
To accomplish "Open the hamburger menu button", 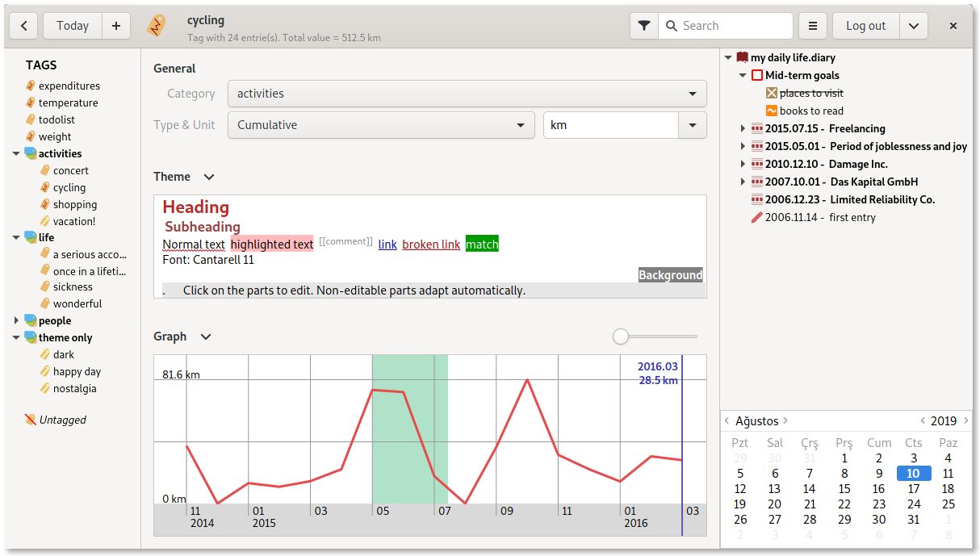I will pyautogui.click(x=813, y=26).
